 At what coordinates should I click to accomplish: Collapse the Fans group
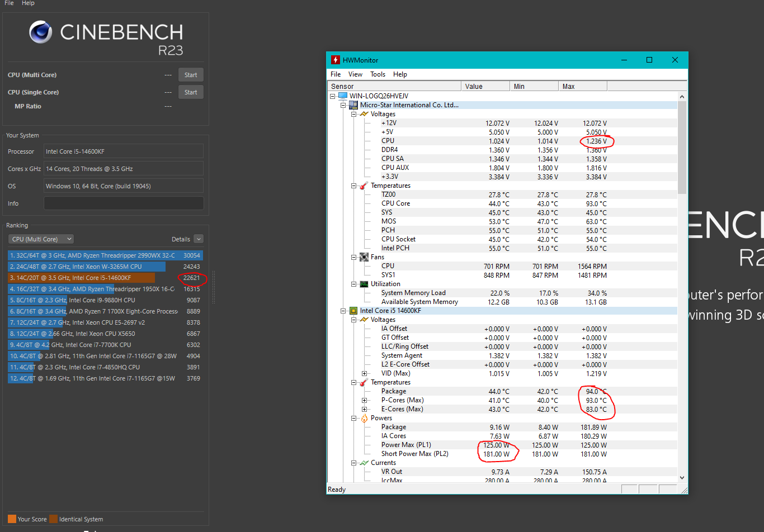pos(353,257)
